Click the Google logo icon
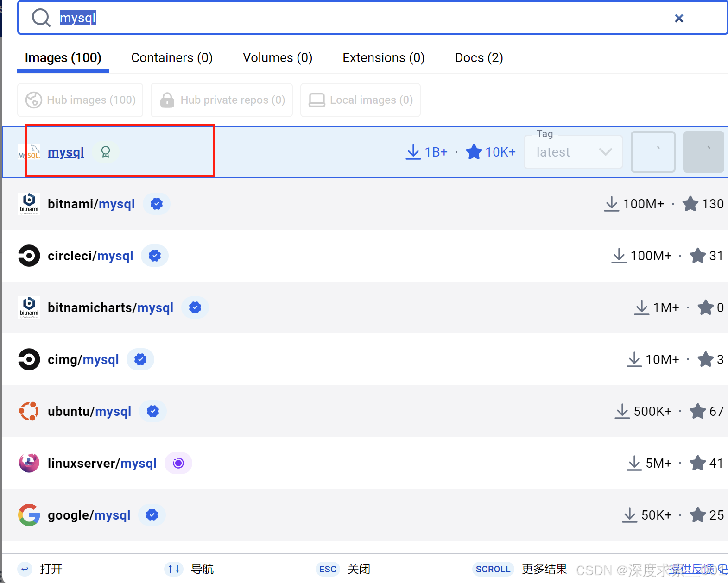The width and height of the screenshot is (728, 583). point(29,515)
